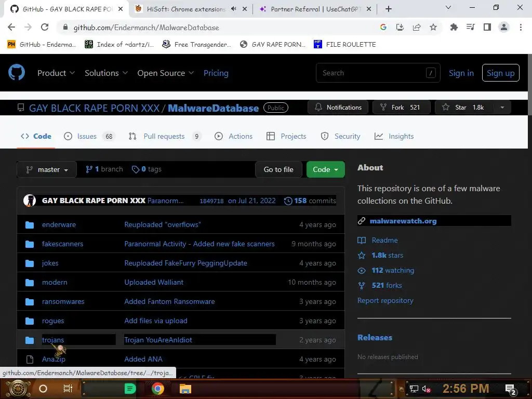Expand the green Code dropdown button

[325, 169]
